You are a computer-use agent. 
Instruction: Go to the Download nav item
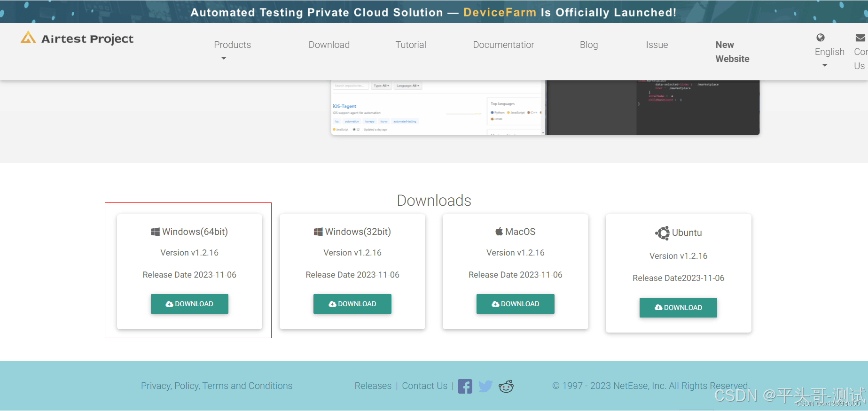click(329, 45)
